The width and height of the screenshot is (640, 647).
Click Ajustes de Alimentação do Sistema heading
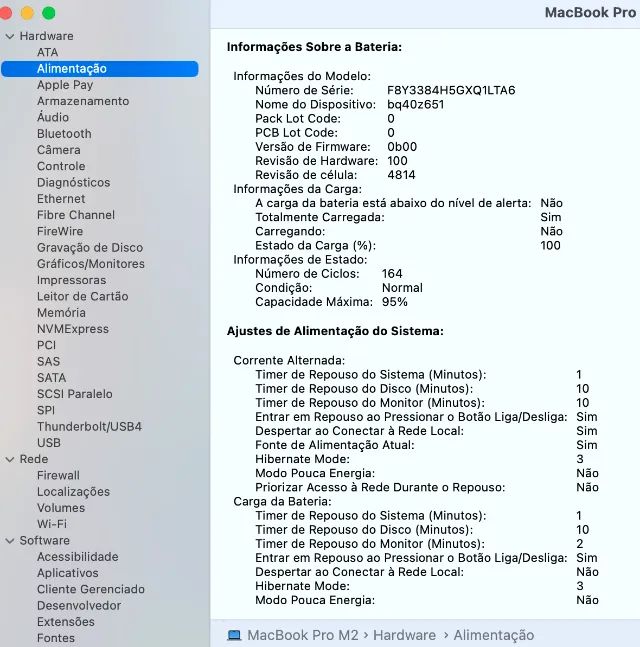pos(335,331)
